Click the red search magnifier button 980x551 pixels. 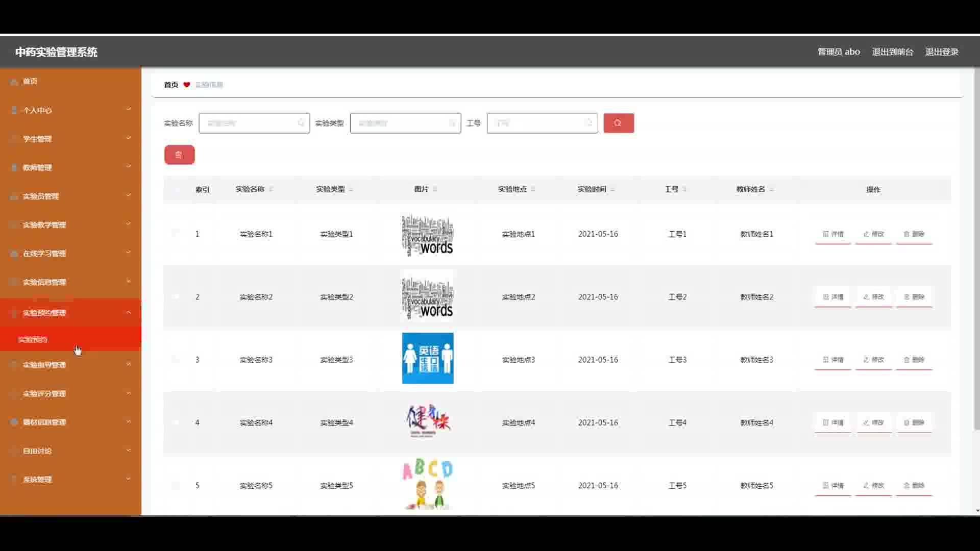click(x=619, y=123)
